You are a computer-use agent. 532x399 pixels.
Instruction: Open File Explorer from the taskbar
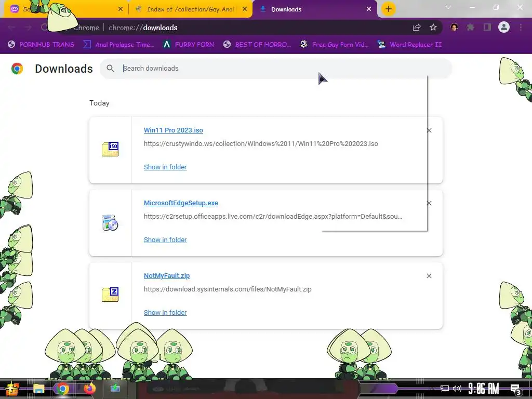[x=38, y=389]
